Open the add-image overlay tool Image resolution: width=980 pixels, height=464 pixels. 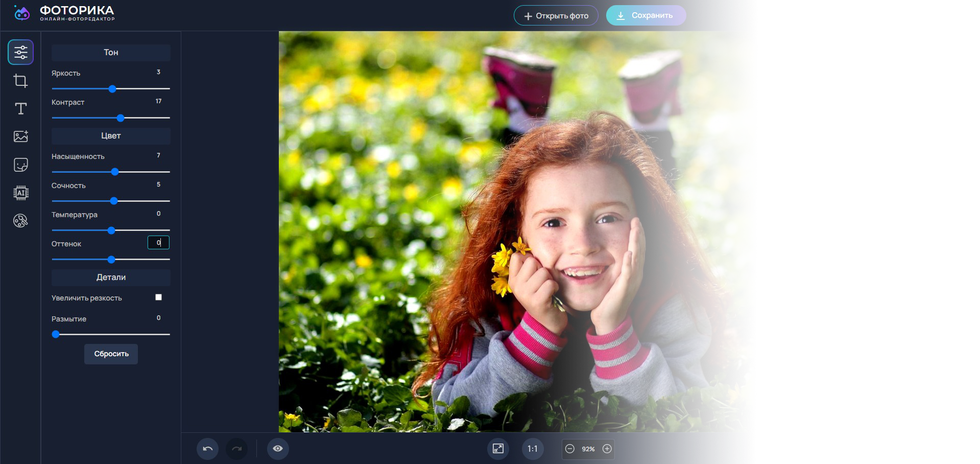20,136
